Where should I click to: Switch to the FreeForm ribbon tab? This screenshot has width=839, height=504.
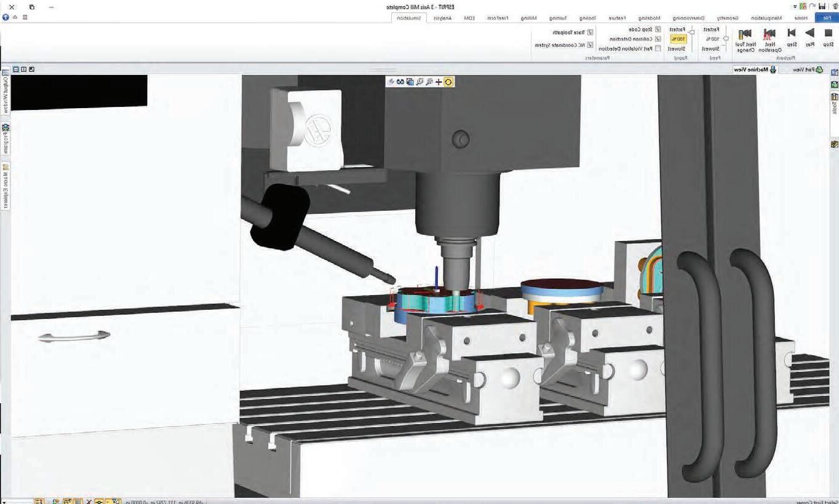pos(498,18)
